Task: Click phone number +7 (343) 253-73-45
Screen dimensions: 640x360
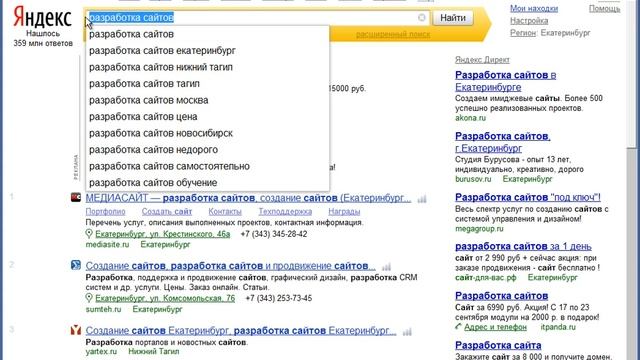Action: pos(278,298)
